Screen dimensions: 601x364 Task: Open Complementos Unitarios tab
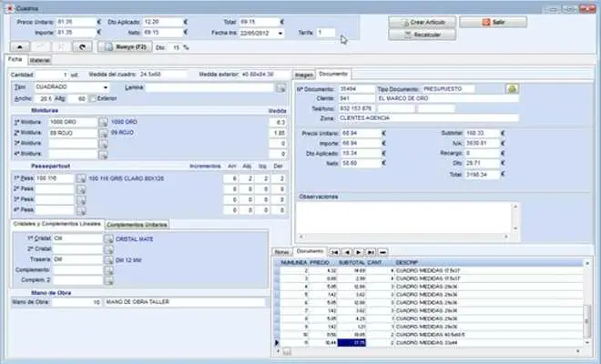[x=137, y=225]
